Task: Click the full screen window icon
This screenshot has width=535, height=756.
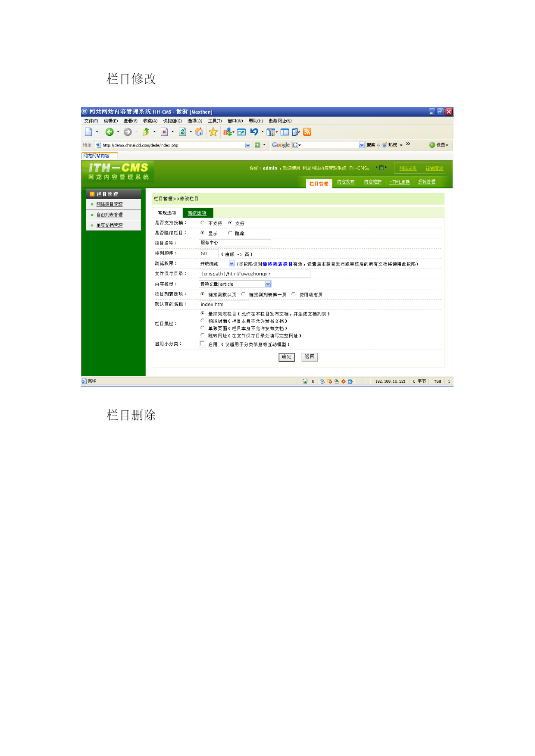Action: (241, 132)
